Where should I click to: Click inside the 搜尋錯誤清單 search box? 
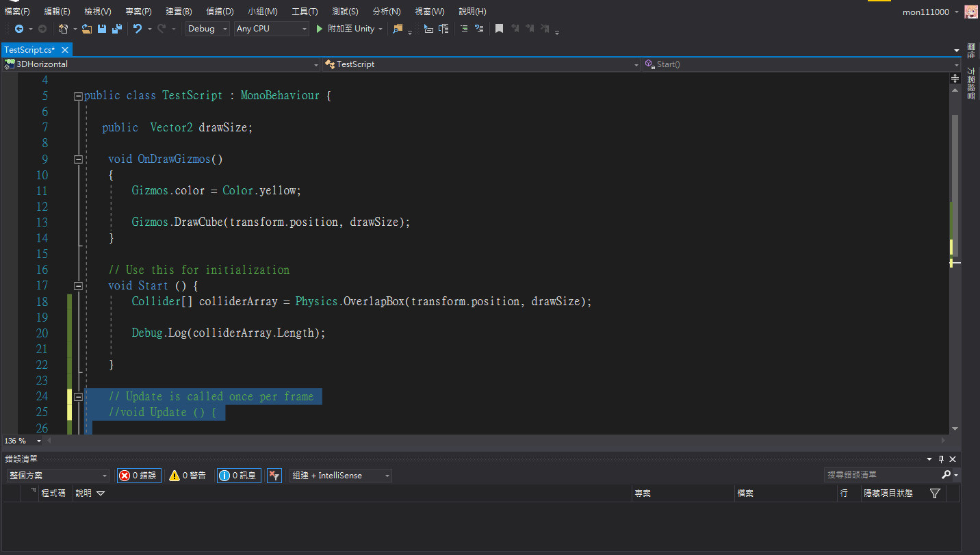(883, 474)
